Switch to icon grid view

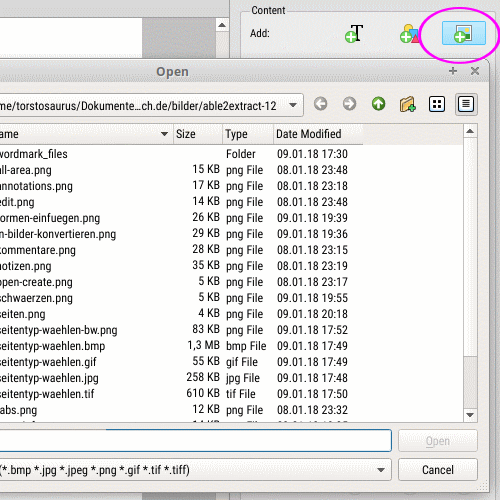tap(437, 104)
